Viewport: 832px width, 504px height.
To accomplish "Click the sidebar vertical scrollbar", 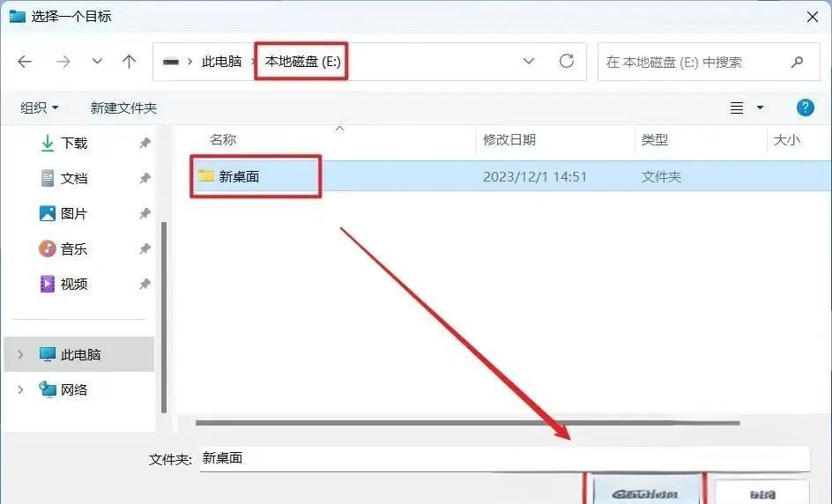I will tap(164, 317).
